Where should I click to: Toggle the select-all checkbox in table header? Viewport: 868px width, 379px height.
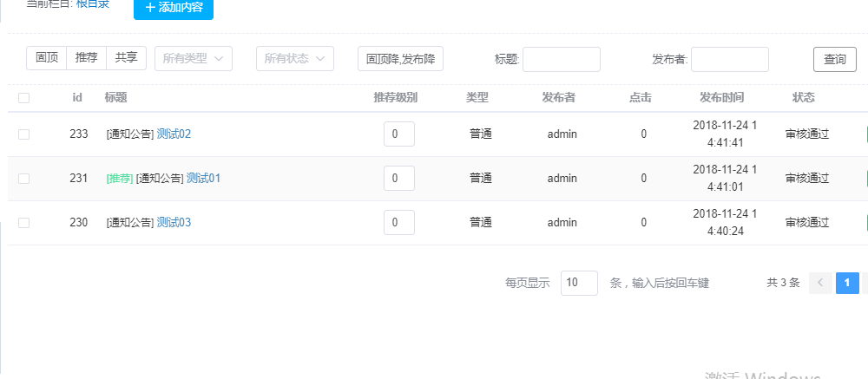coord(23,98)
